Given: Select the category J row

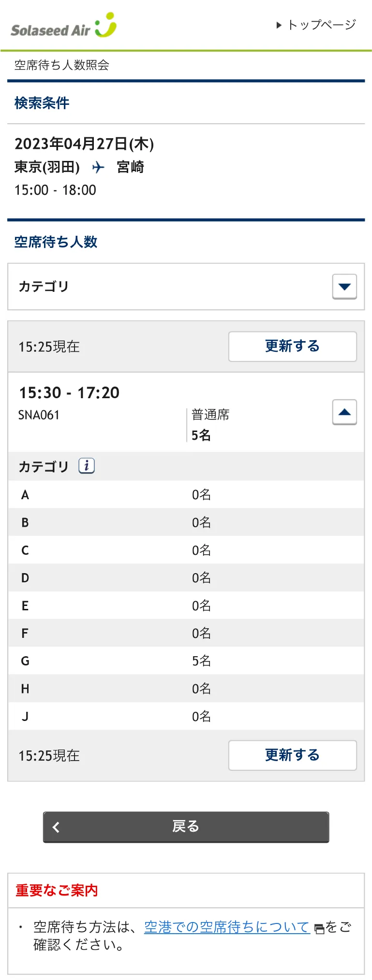Looking at the screenshot, I should (x=186, y=716).
